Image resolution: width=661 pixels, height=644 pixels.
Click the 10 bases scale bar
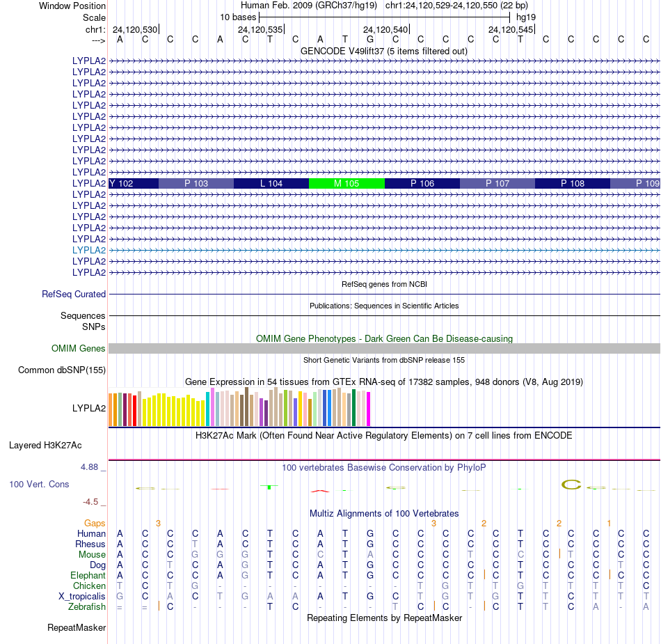coord(385,17)
